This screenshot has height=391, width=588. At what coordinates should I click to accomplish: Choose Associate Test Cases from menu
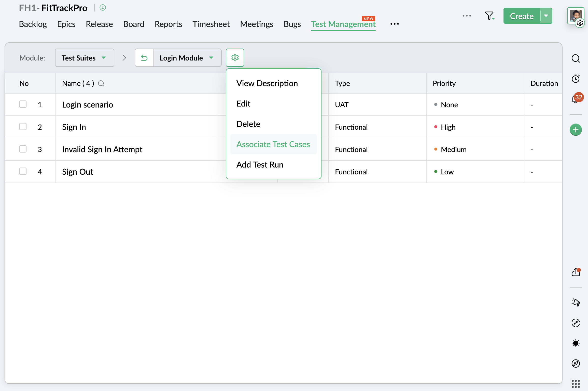(273, 144)
